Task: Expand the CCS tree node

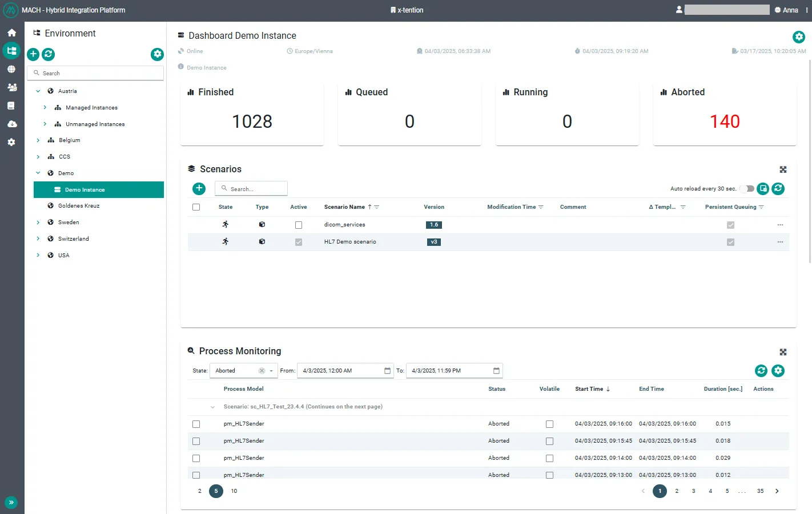Action: [x=38, y=157]
